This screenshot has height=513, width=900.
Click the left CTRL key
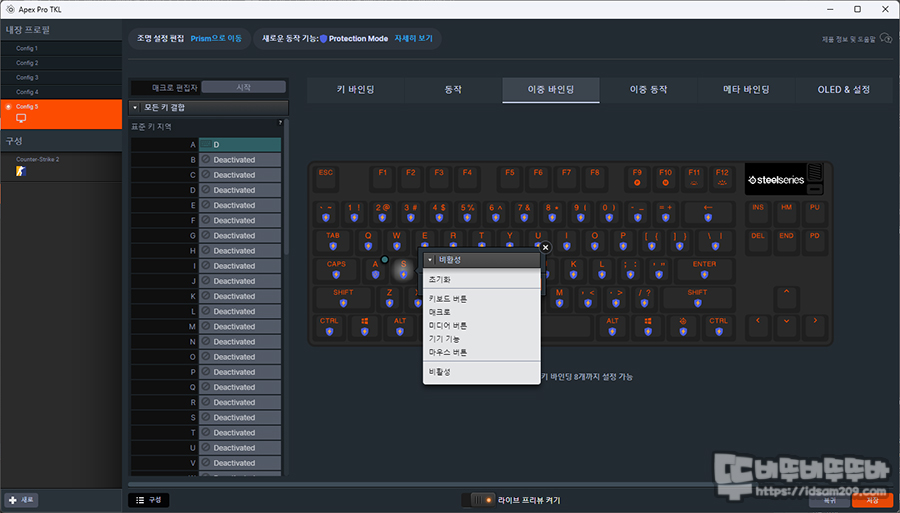pos(329,326)
